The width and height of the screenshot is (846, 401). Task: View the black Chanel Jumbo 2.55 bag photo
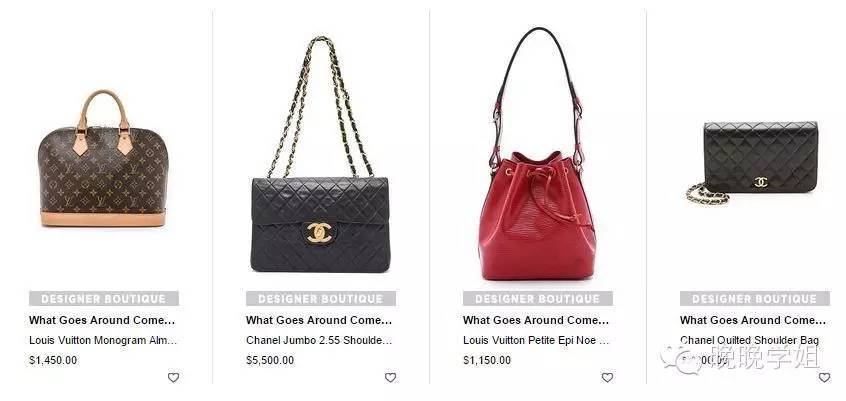(320, 154)
